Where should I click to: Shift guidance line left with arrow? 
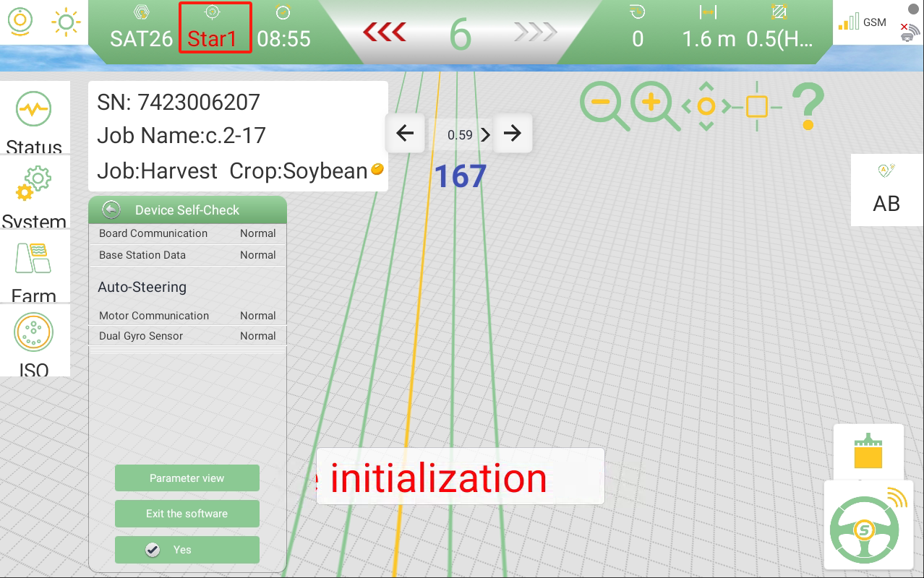pos(406,133)
